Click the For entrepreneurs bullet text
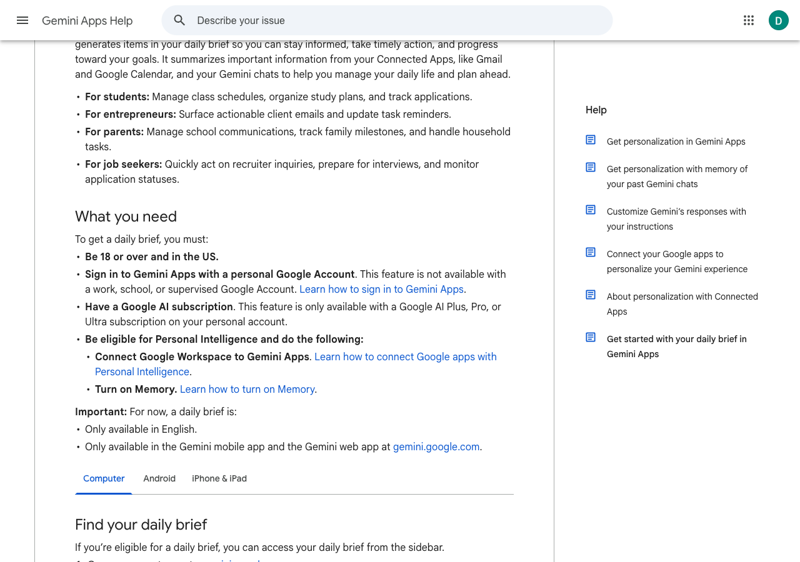The image size is (800, 562). pyautogui.click(x=268, y=114)
